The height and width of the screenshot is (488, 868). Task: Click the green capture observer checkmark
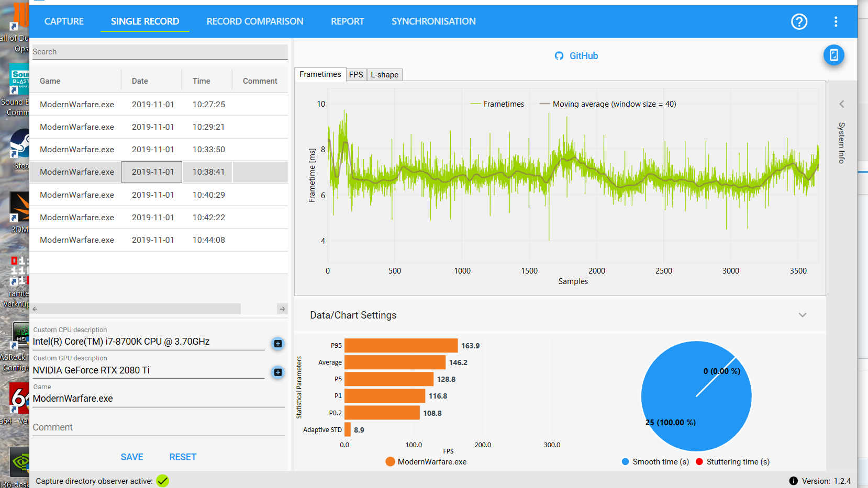[x=163, y=481]
